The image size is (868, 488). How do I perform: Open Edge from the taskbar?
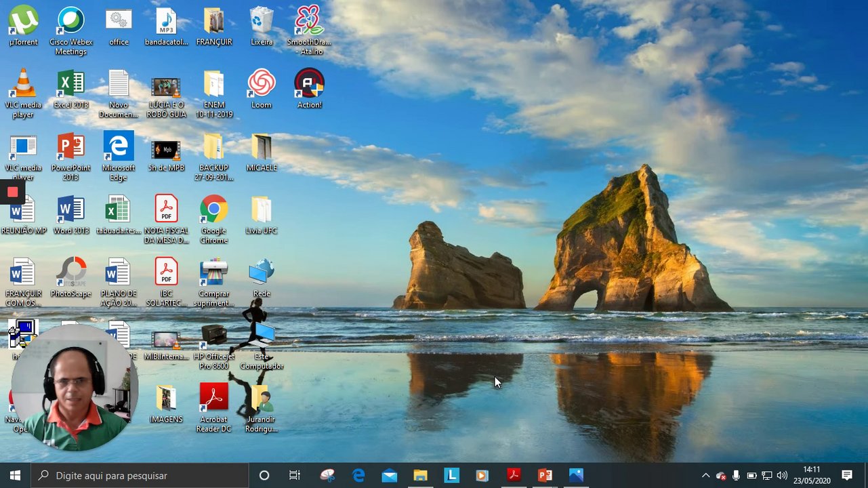point(358,475)
